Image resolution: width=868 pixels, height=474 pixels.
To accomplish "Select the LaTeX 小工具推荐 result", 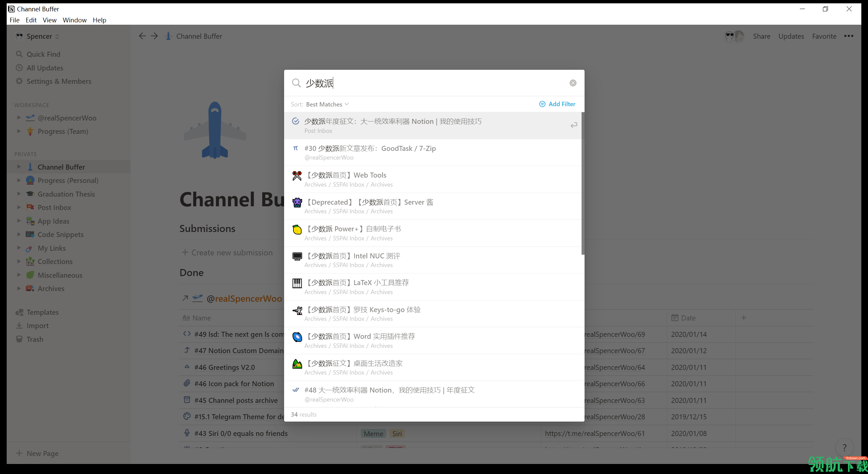I will pos(433,287).
